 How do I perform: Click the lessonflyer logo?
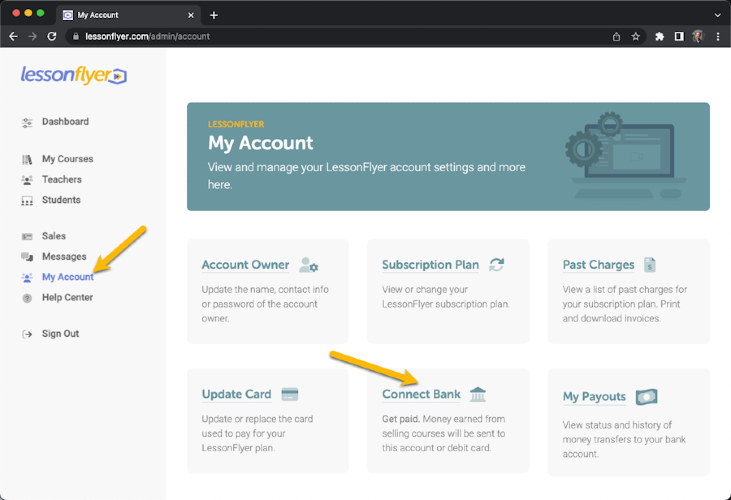[74, 75]
